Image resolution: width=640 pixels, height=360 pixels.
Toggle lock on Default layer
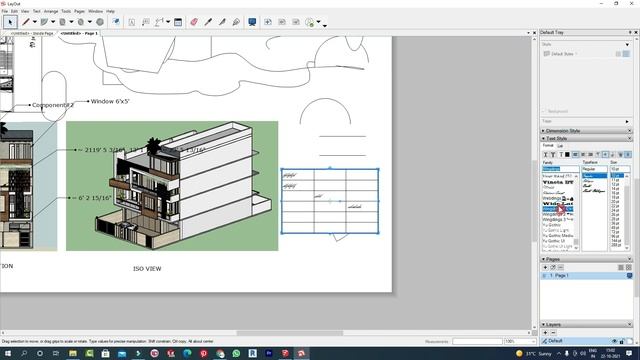(x=622, y=341)
